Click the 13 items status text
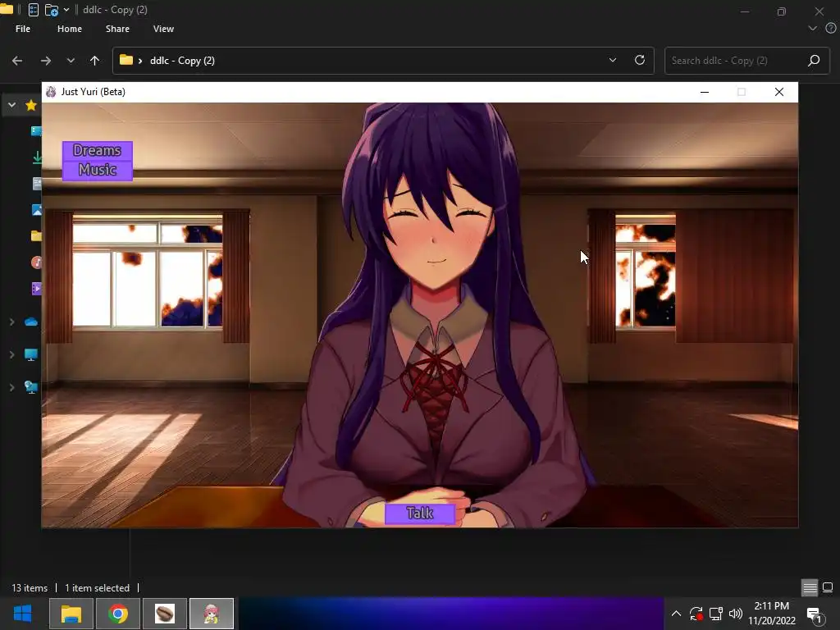 30,588
